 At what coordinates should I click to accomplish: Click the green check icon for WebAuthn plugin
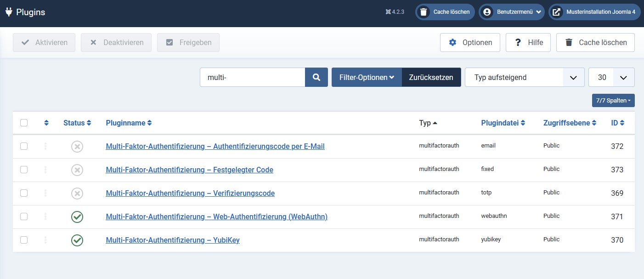pos(77,217)
